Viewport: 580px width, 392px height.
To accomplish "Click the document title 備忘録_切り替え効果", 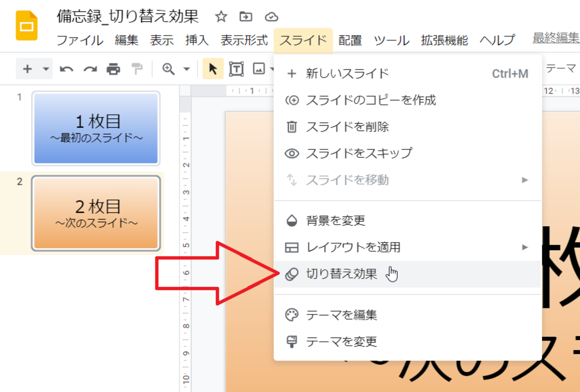I will coord(128,17).
